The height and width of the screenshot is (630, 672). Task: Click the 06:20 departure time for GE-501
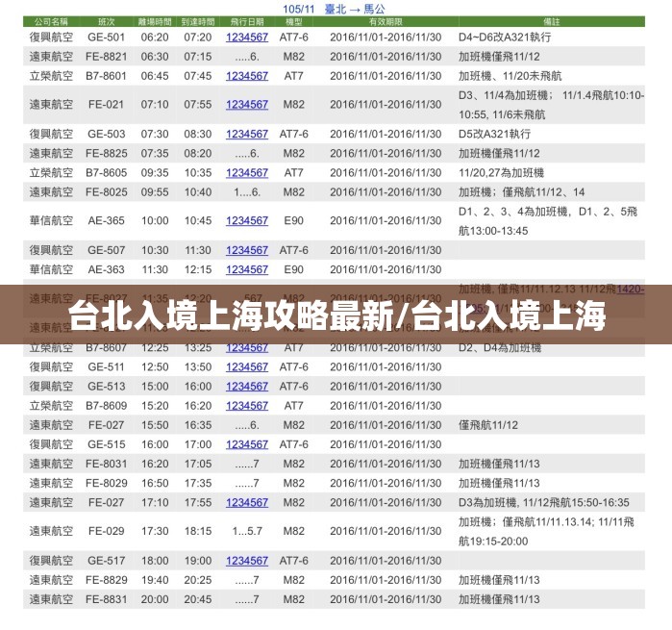[155, 38]
